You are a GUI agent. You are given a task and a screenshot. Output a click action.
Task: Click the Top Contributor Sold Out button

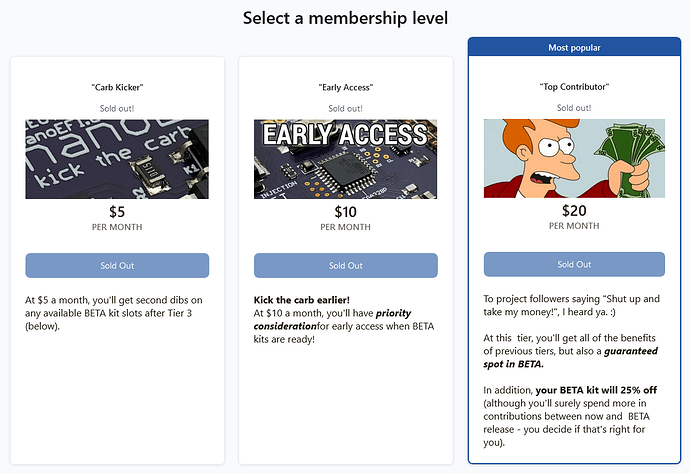(574, 264)
